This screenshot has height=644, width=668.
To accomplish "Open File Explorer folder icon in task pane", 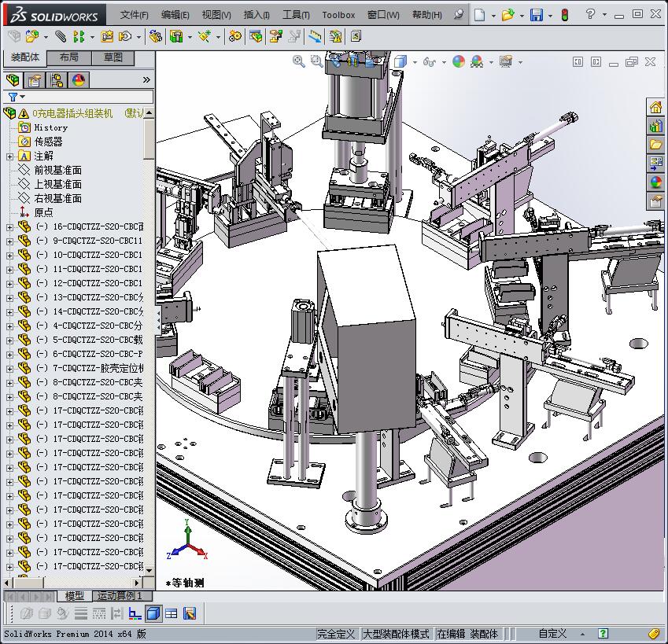I will click(x=655, y=145).
